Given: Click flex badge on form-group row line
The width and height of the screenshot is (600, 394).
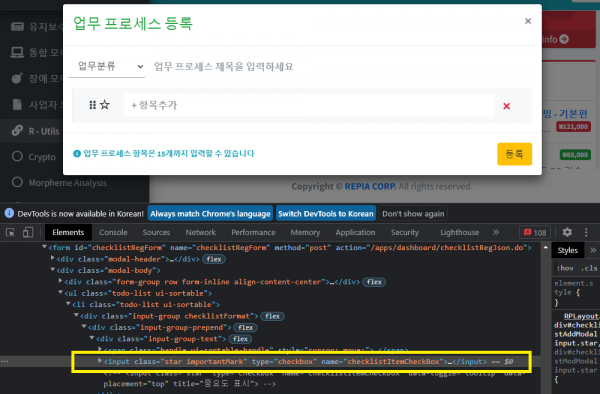Looking at the screenshot, I should point(374,282).
